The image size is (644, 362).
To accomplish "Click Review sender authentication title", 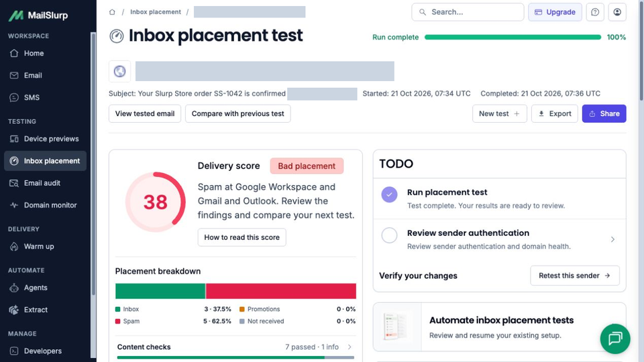I will point(468,233).
